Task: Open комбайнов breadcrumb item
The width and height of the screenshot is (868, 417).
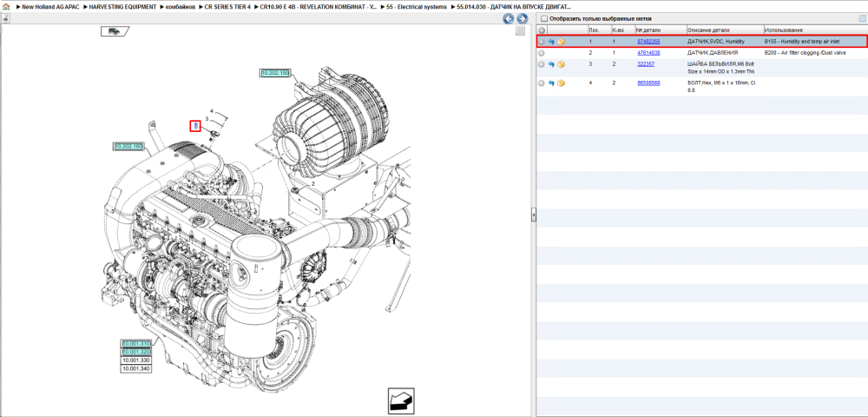Action: click(180, 7)
